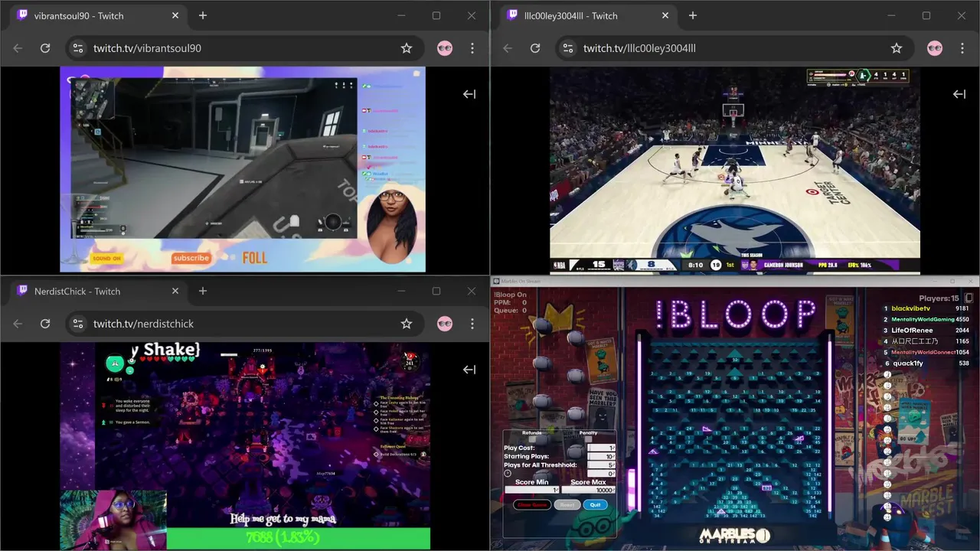Screen dimensions: 980x551
Task: Edit the timer value field showing 0
Action: pos(601,474)
